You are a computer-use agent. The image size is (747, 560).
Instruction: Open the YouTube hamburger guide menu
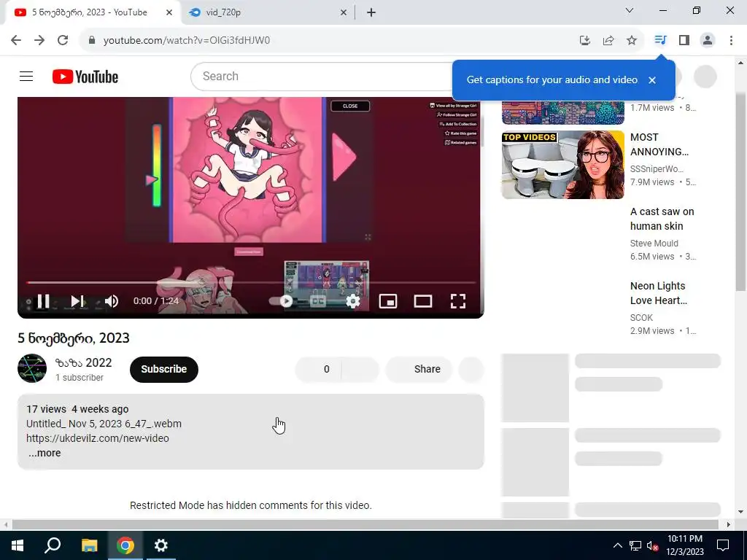(26, 76)
